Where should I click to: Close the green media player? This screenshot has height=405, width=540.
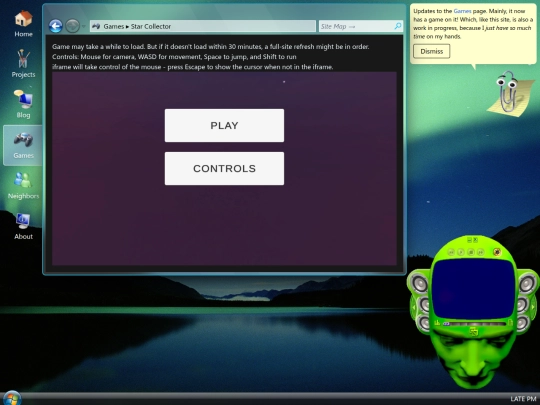(475, 240)
